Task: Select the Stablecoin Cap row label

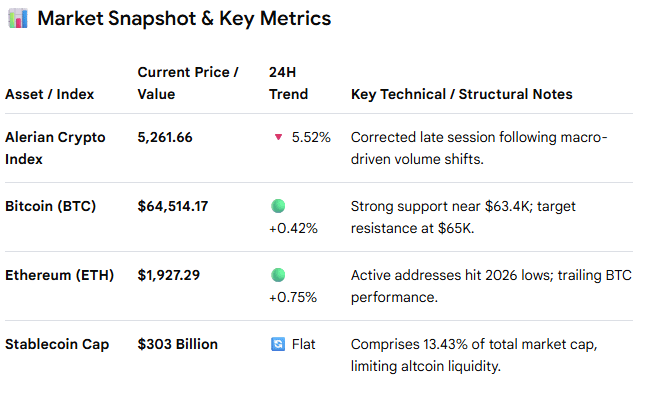Action: [57, 344]
